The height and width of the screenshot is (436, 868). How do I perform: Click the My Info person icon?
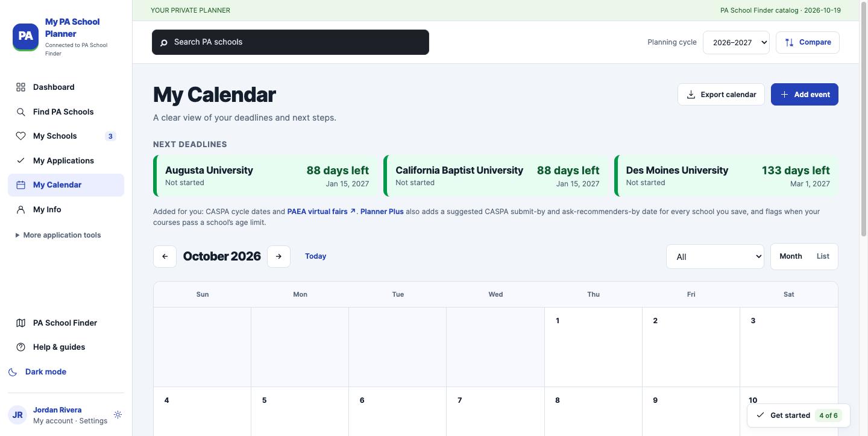pyautogui.click(x=20, y=210)
